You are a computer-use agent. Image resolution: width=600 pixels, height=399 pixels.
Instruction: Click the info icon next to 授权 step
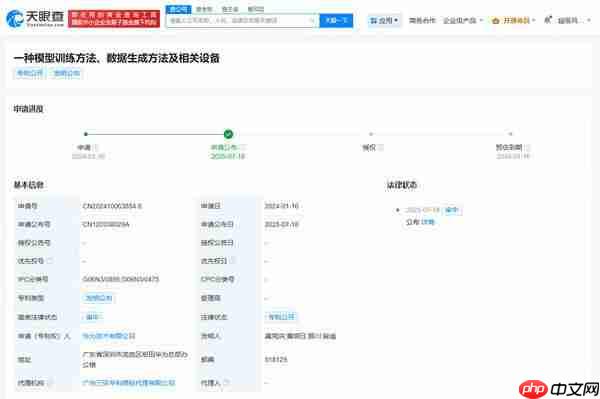pos(381,147)
